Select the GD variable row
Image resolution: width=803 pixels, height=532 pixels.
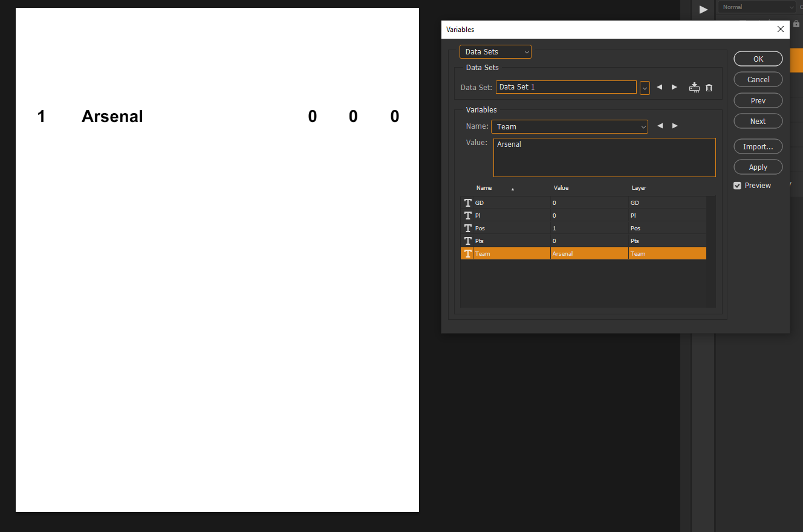click(x=584, y=203)
